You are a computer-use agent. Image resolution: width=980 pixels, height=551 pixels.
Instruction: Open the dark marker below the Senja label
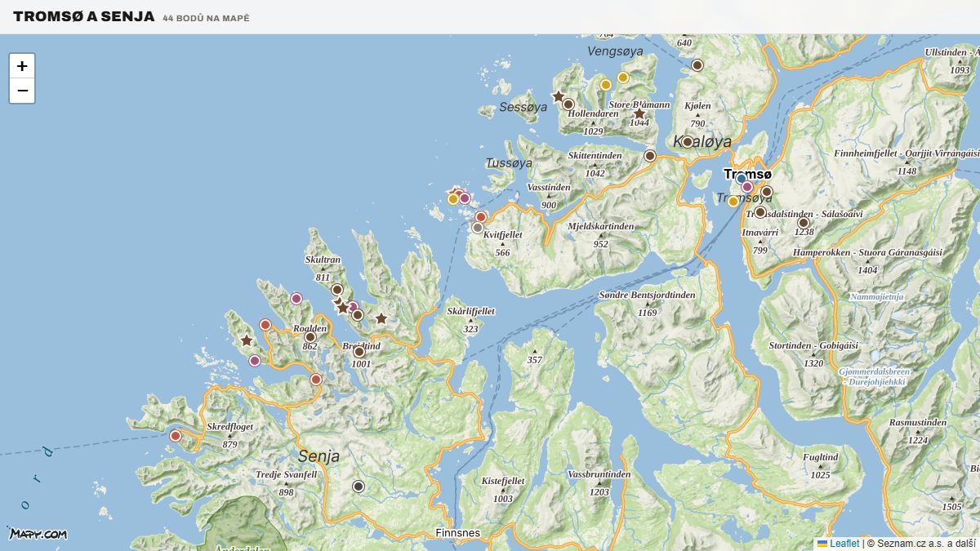click(x=358, y=487)
